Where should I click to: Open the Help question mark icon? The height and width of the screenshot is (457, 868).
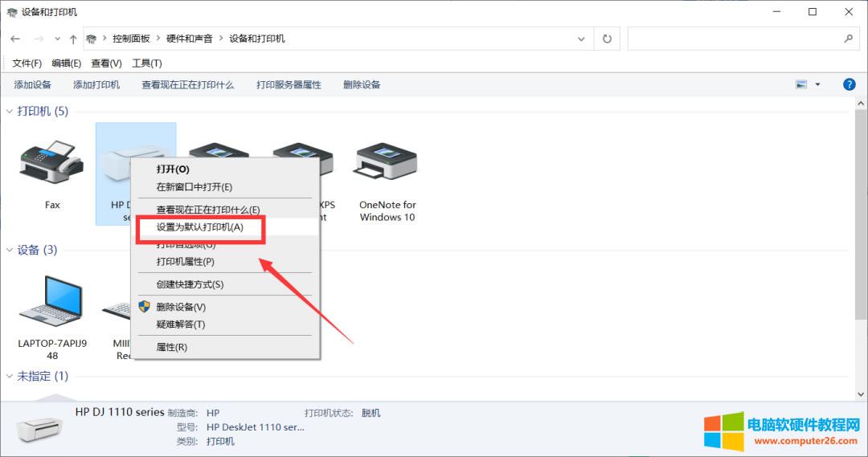point(850,84)
